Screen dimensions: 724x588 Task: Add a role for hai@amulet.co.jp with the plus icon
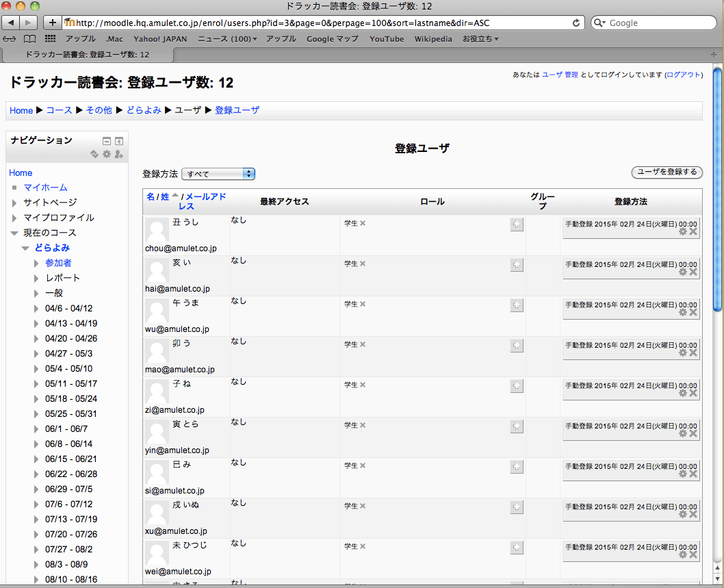[x=517, y=265]
